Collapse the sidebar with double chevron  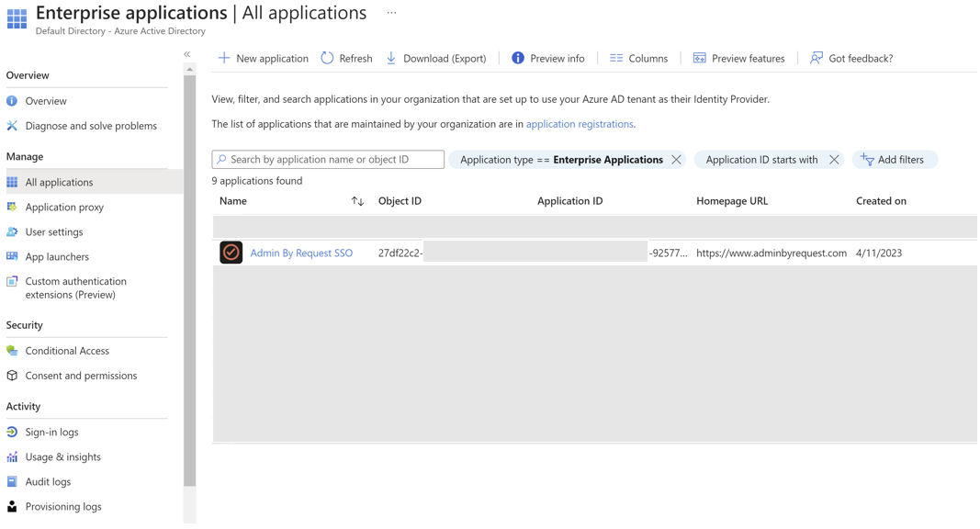[x=186, y=54]
